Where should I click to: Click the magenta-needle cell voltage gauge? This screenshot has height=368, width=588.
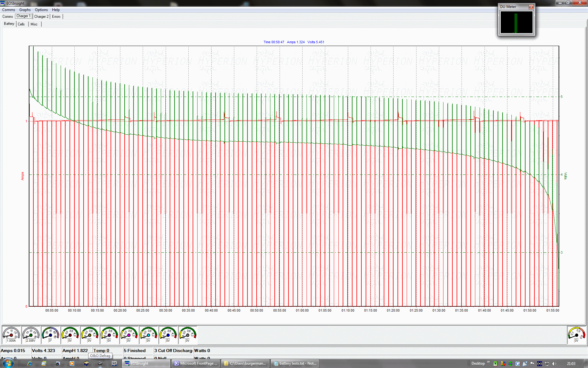[x=129, y=335]
